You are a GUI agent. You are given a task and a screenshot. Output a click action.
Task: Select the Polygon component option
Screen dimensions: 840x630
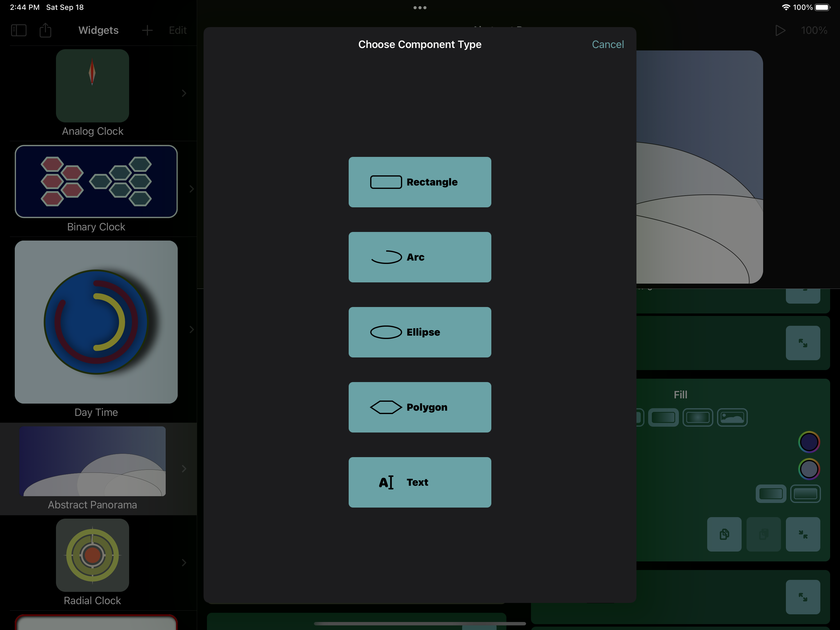420,407
